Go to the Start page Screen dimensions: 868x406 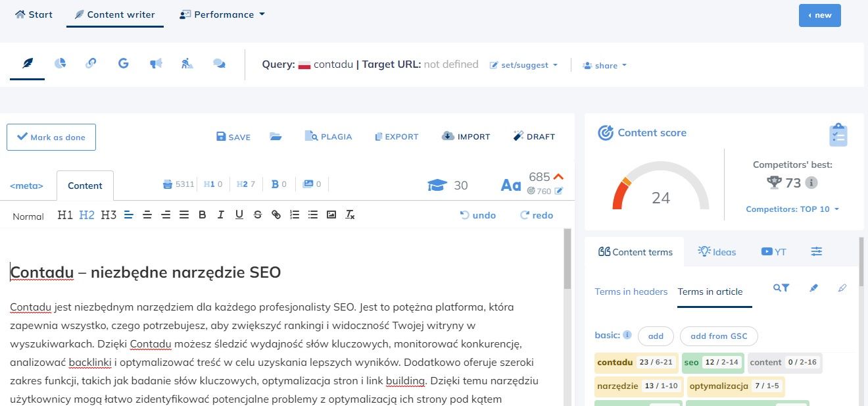coord(34,14)
